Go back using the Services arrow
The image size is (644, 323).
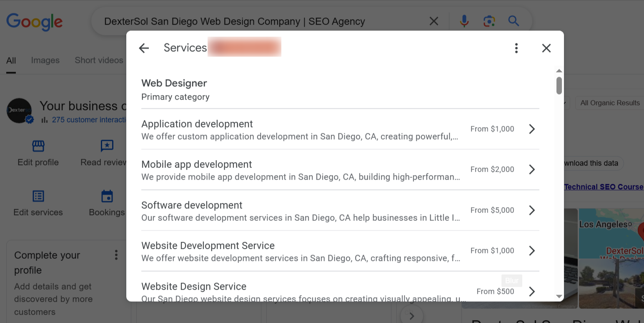tap(144, 48)
